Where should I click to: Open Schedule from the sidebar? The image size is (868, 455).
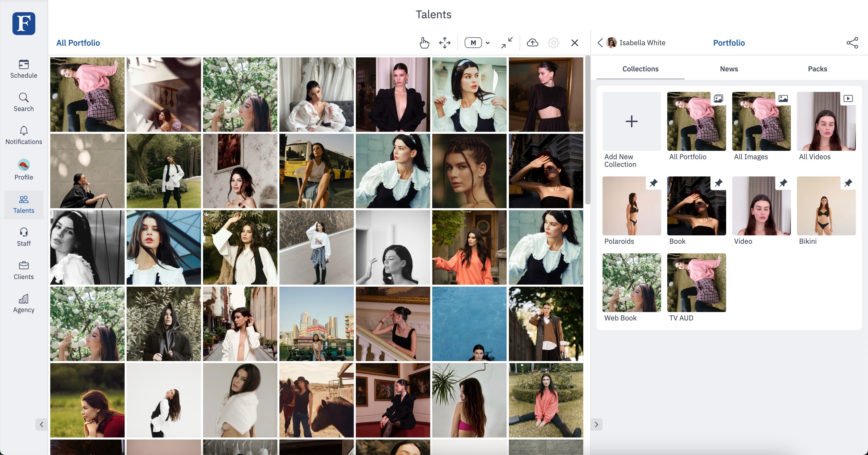pyautogui.click(x=24, y=69)
